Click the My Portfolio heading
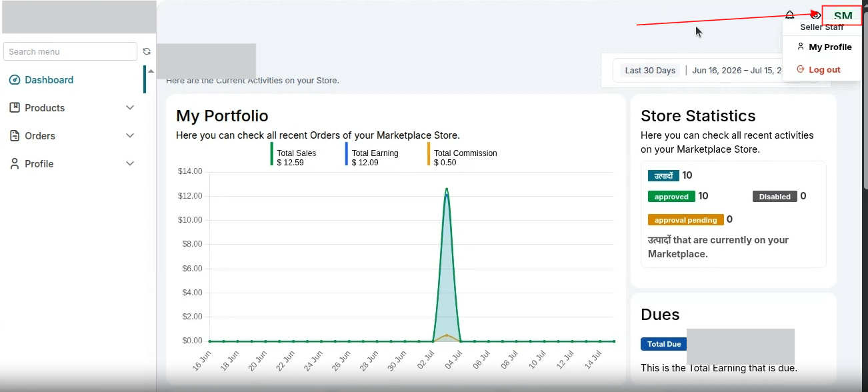Viewport: 868px width, 392px height. (222, 116)
